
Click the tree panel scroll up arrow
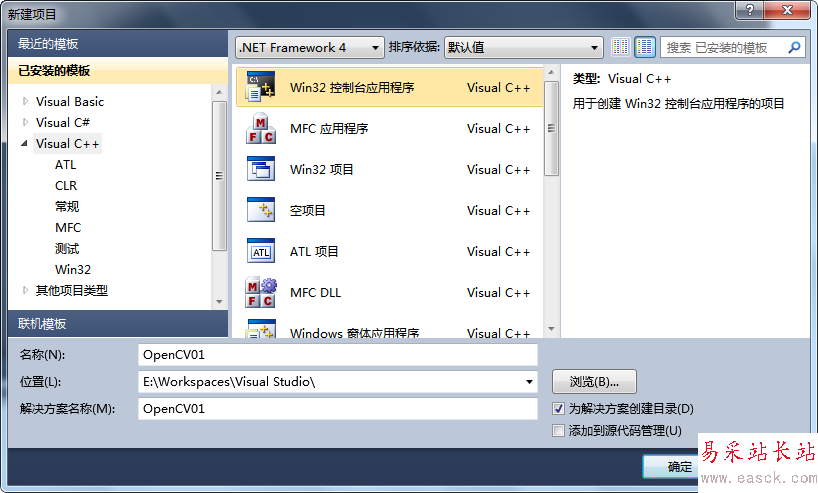219,92
